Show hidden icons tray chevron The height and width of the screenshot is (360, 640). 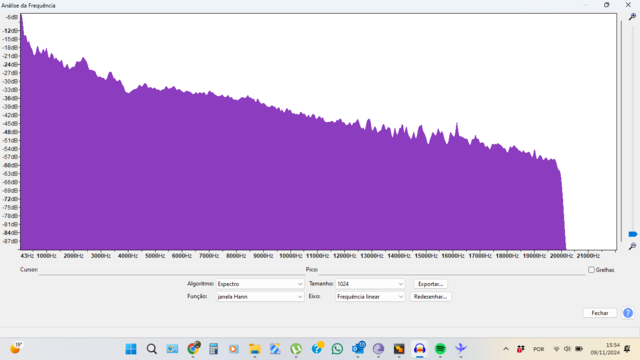point(506,349)
